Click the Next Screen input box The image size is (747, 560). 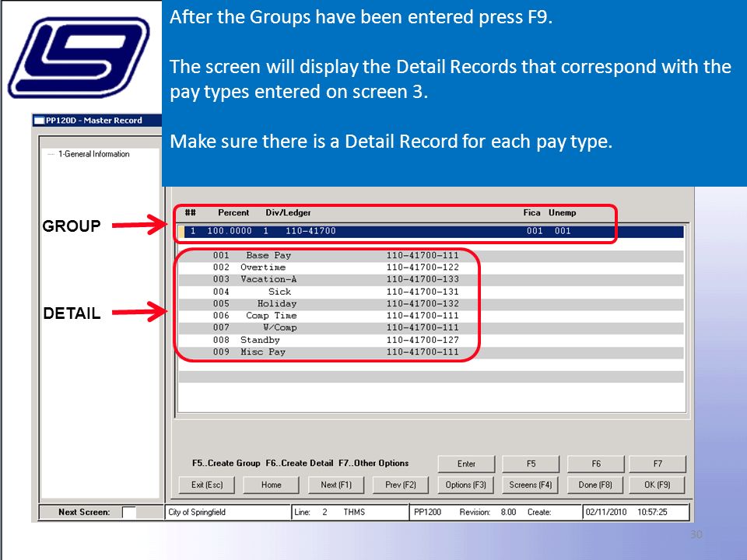pos(128,513)
